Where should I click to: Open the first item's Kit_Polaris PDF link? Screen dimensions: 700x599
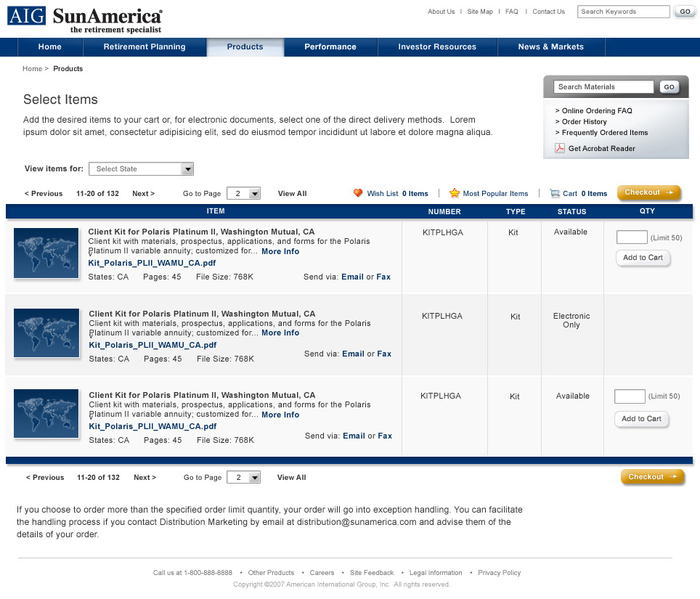152,264
